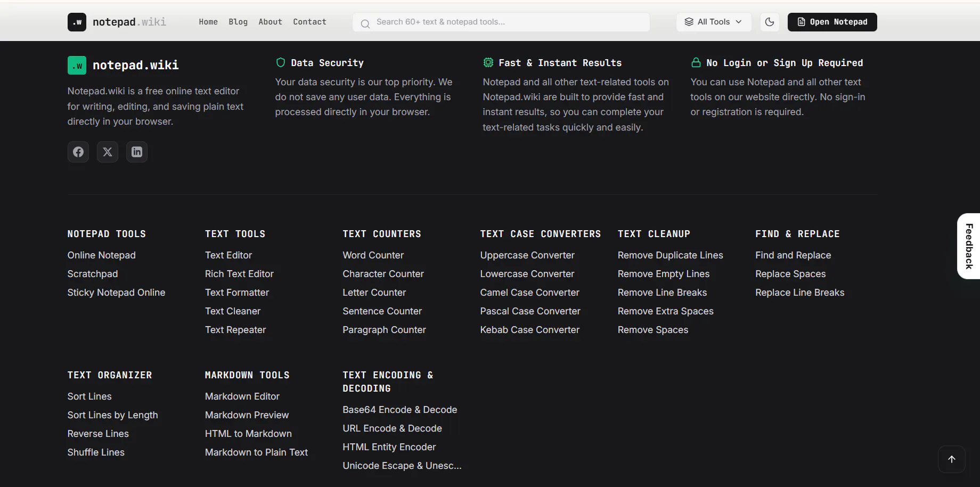Click the notepad.wiki header logo
The height and width of the screenshot is (487, 980).
[117, 22]
